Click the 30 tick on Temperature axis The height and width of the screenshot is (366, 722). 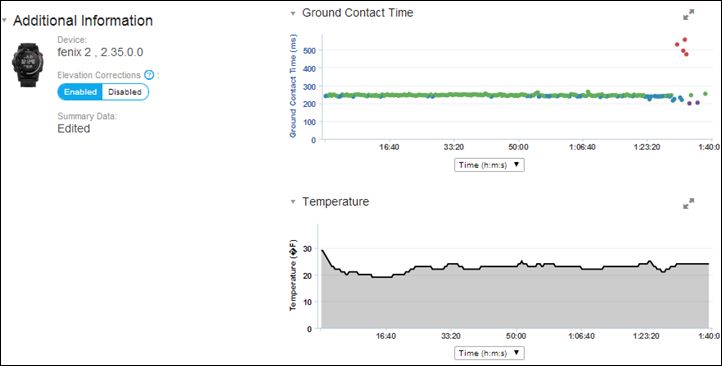coord(308,249)
